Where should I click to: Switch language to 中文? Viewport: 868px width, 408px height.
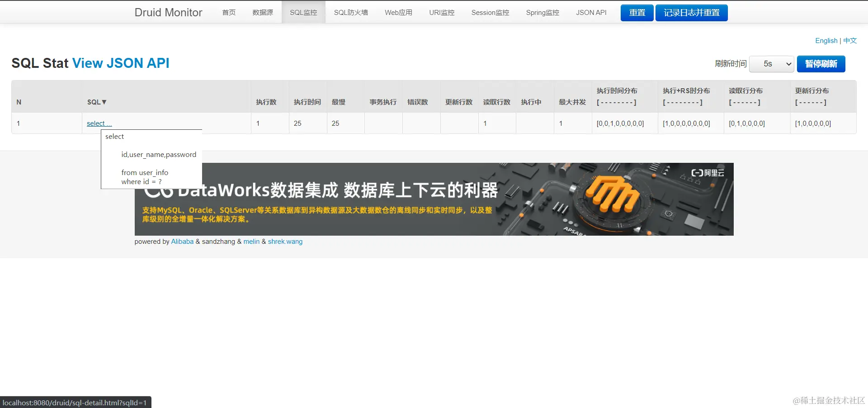[x=850, y=41]
